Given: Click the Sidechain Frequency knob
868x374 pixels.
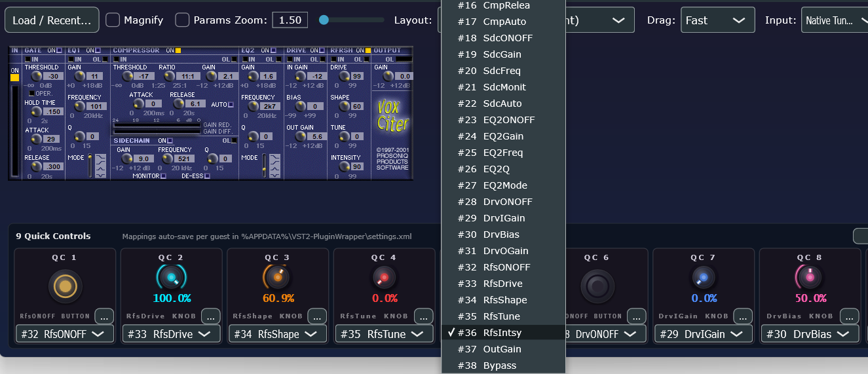Looking at the screenshot, I should (167, 159).
